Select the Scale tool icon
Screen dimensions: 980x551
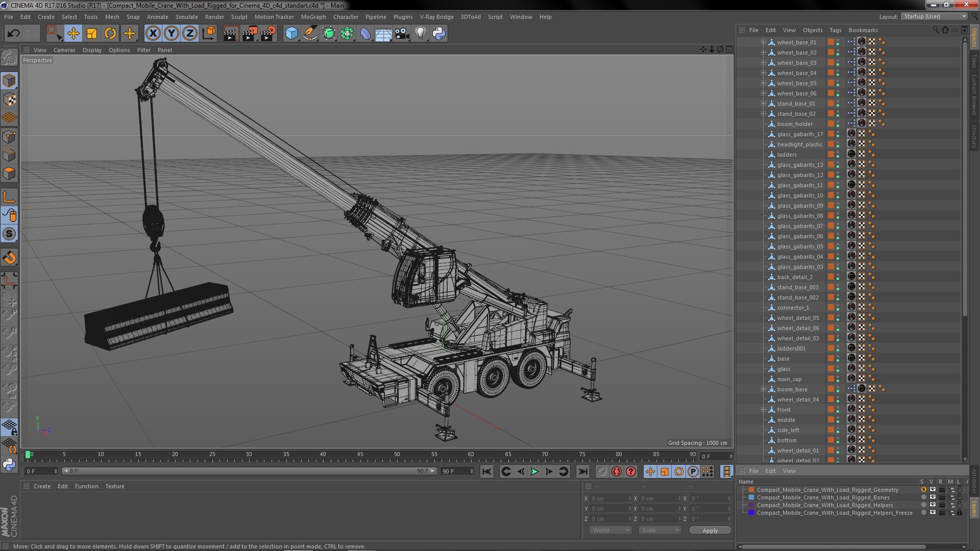click(92, 34)
